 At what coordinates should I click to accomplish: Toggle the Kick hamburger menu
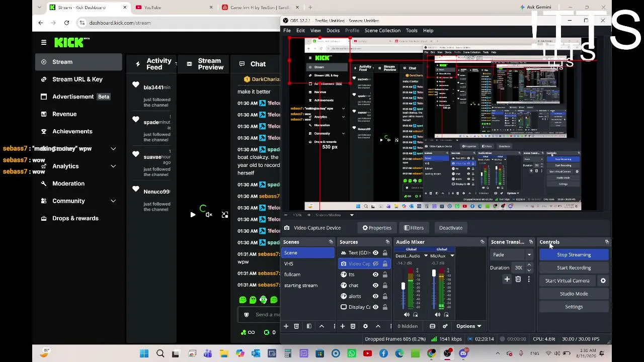[x=44, y=43]
